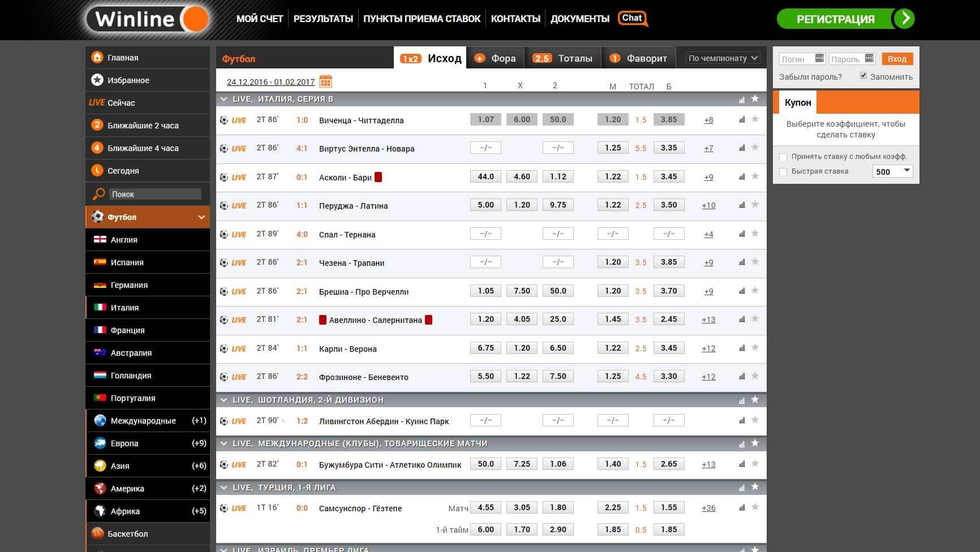
Task: Open Ближайшие 2 часа in sidebar
Action: (148, 125)
